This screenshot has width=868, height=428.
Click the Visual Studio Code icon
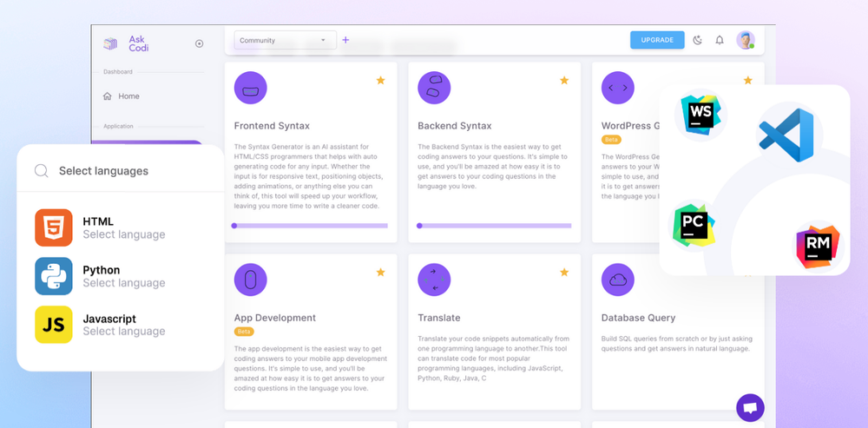click(787, 135)
